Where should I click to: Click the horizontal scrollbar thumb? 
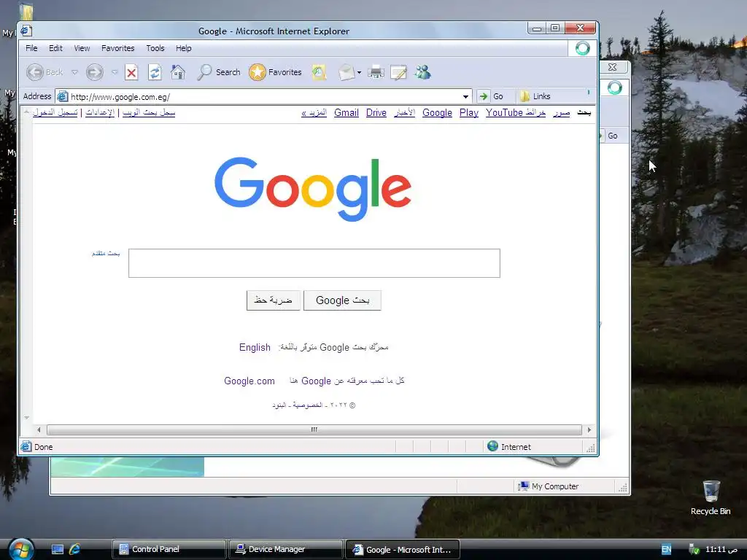pyautogui.click(x=314, y=429)
